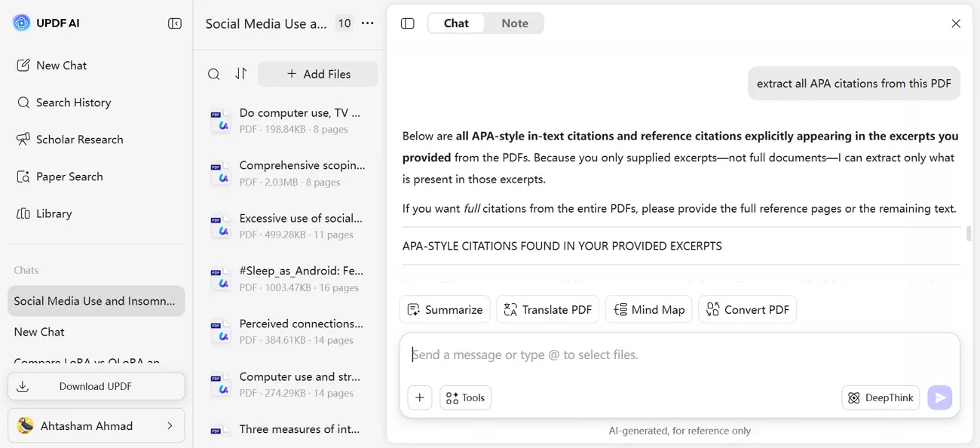Open chat options via the three-dot menu
This screenshot has width=980, height=448.
[x=368, y=23]
